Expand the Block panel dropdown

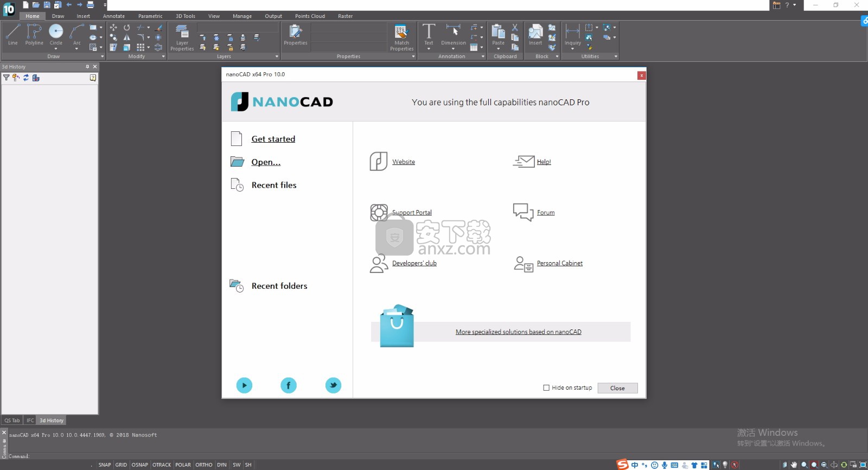click(x=557, y=56)
